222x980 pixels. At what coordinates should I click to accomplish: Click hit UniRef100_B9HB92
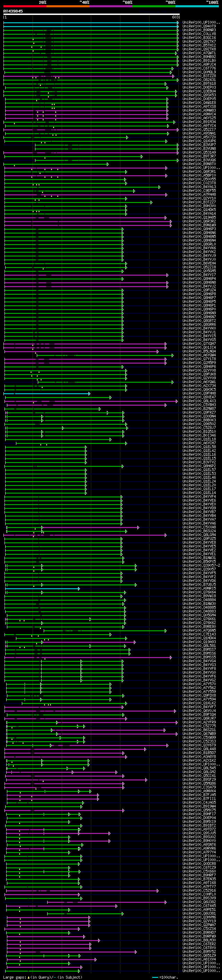click(199, 57)
